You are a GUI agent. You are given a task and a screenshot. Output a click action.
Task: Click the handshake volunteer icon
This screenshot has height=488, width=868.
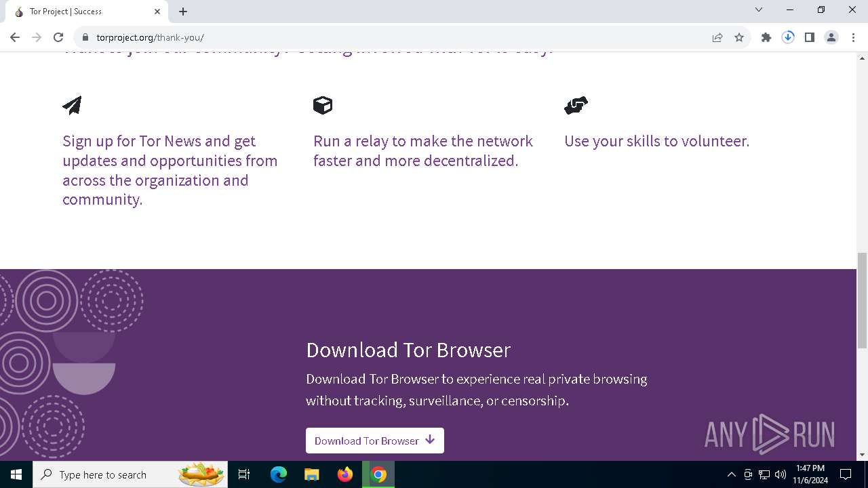[576, 105]
